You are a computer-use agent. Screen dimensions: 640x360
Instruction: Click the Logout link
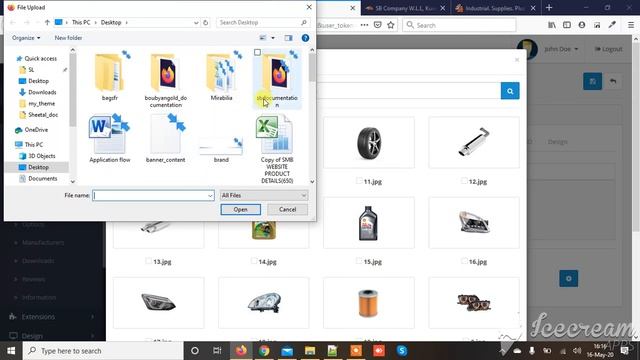[608, 49]
